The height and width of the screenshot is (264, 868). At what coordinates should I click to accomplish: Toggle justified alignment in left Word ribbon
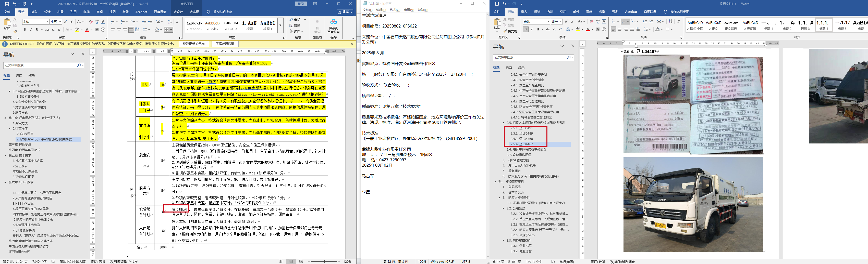pos(131,30)
